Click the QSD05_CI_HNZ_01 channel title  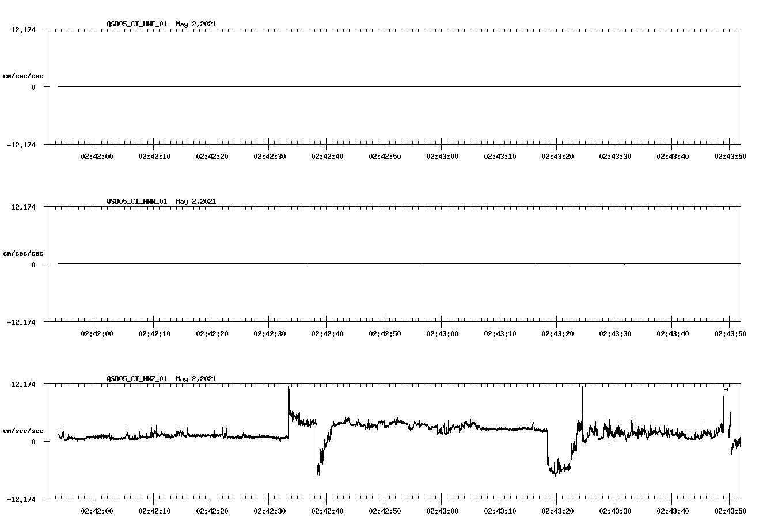137,379
